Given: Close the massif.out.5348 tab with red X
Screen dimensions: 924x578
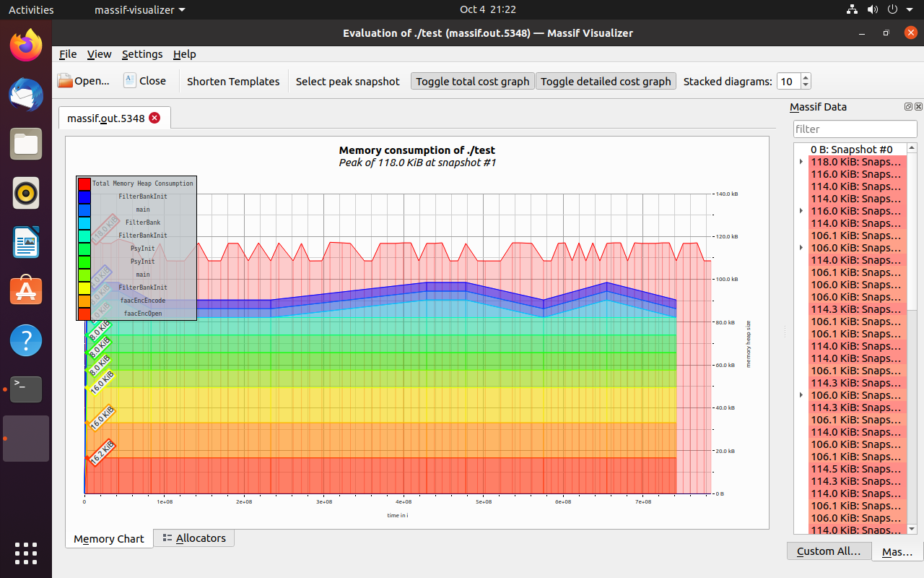Looking at the screenshot, I should [x=154, y=118].
